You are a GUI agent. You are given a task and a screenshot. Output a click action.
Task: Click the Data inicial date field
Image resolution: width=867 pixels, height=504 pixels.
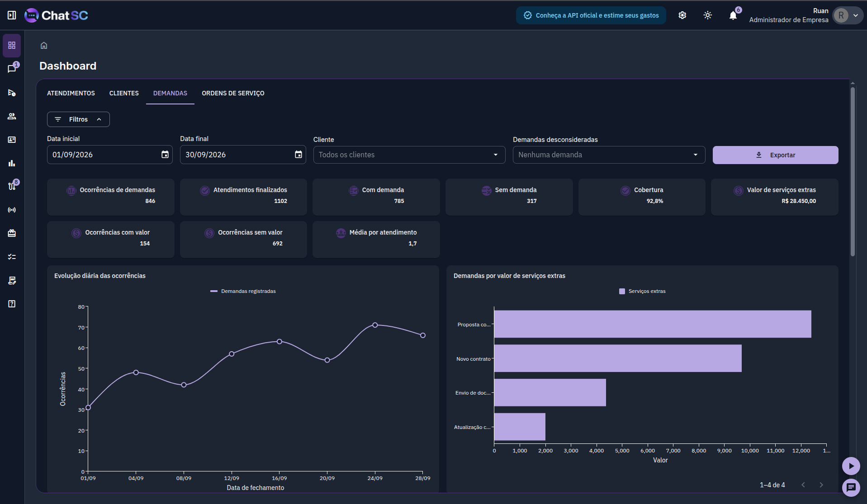tap(109, 155)
